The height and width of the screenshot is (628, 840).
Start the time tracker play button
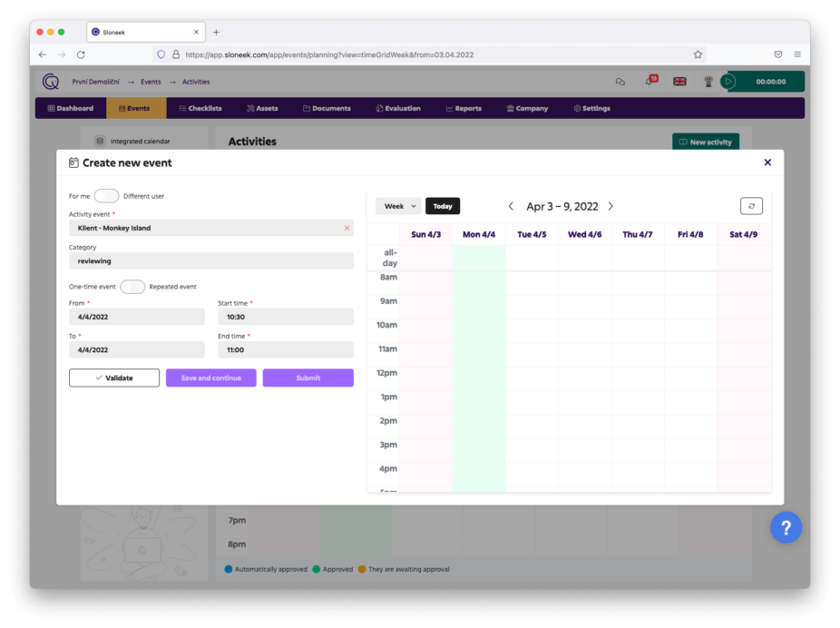pos(728,82)
